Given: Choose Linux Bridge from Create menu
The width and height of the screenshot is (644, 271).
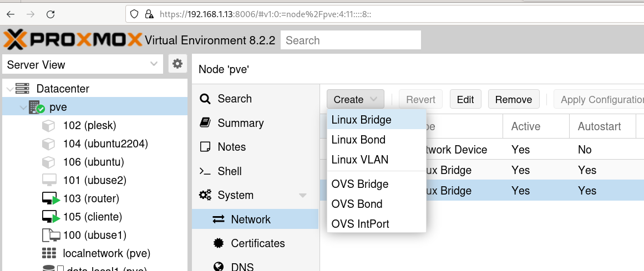Looking at the screenshot, I should point(361,120).
